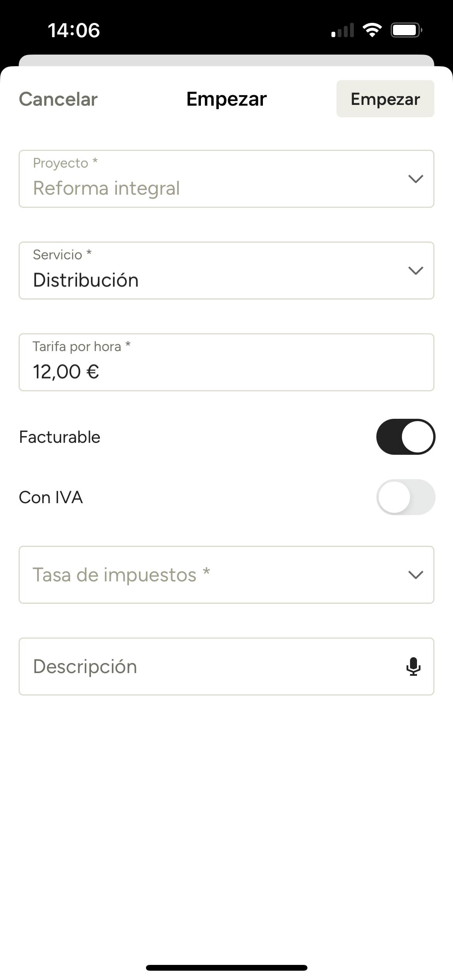This screenshot has height=980, width=453.
Task: Focus the Descripción text field
Action: [x=209, y=666]
